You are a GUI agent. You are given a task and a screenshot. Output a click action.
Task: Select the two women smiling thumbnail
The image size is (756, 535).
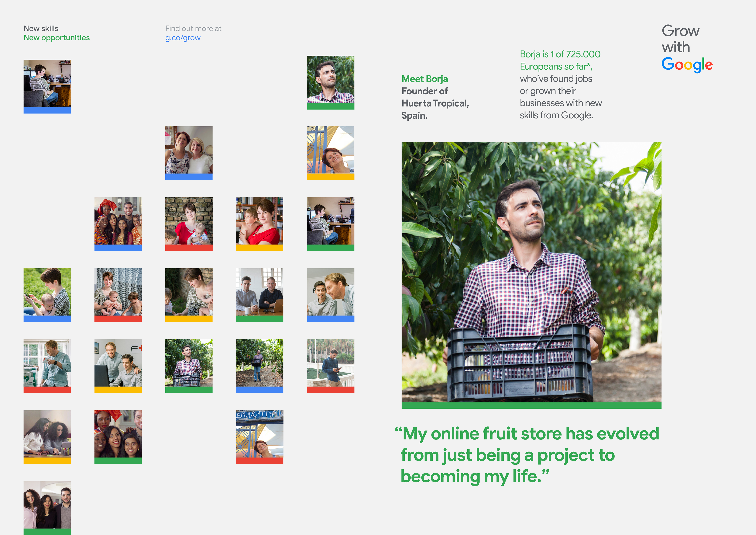click(189, 150)
